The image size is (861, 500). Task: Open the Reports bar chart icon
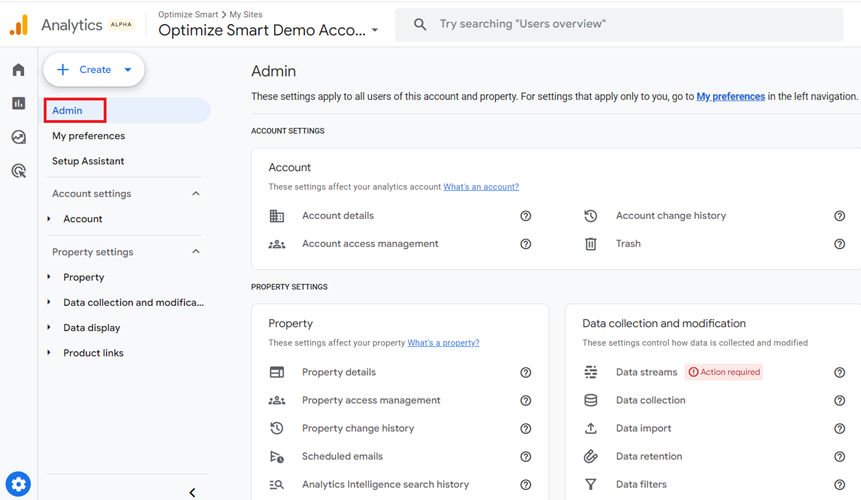coord(19,103)
